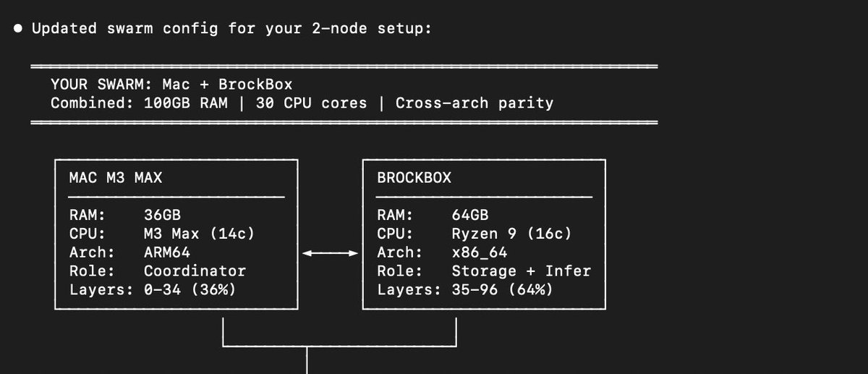Screen dimensions: 868x374
Task: Click the bullet before 'Updated swarm config'
Action: (x=17, y=30)
